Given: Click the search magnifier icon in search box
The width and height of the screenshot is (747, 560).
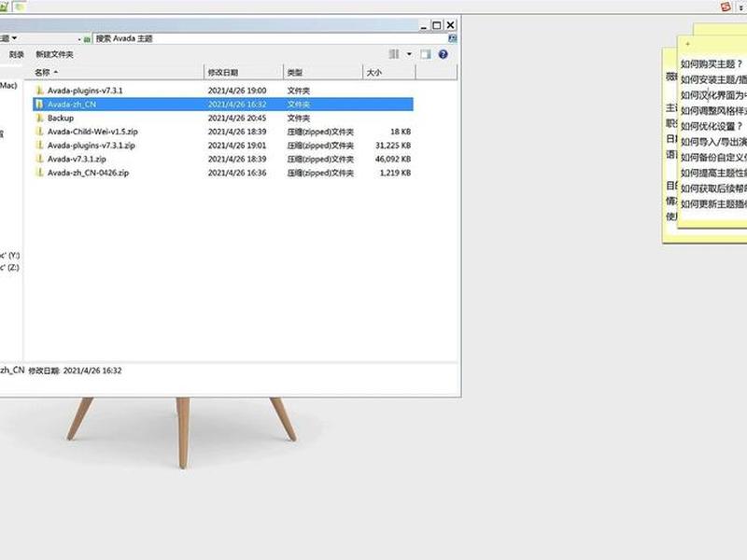Looking at the screenshot, I should (x=452, y=38).
